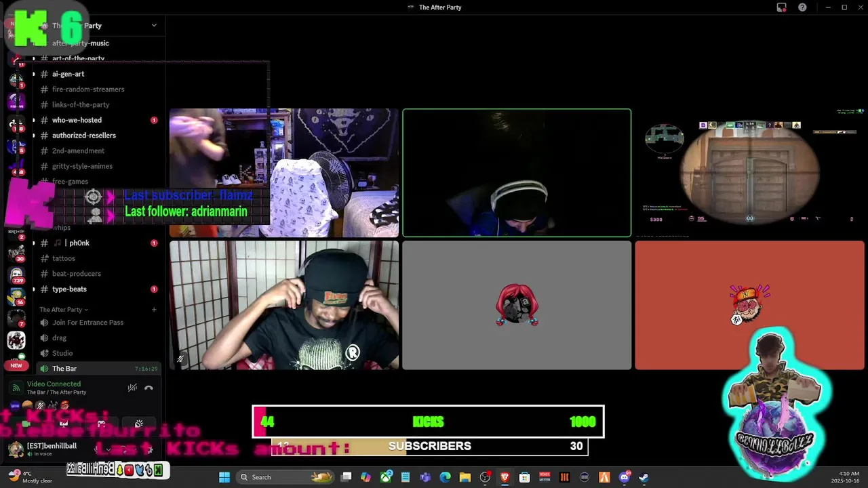Open server icon with 739 notifications badge
The image size is (868, 488).
coord(16,275)
